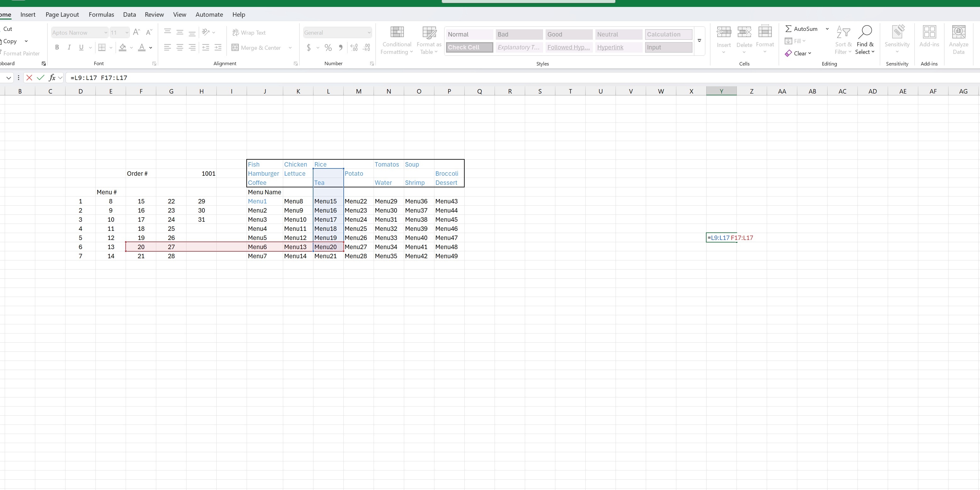Click the Insert Function button
The width and height of the screenshot is (980, 490).
(53, 77)
